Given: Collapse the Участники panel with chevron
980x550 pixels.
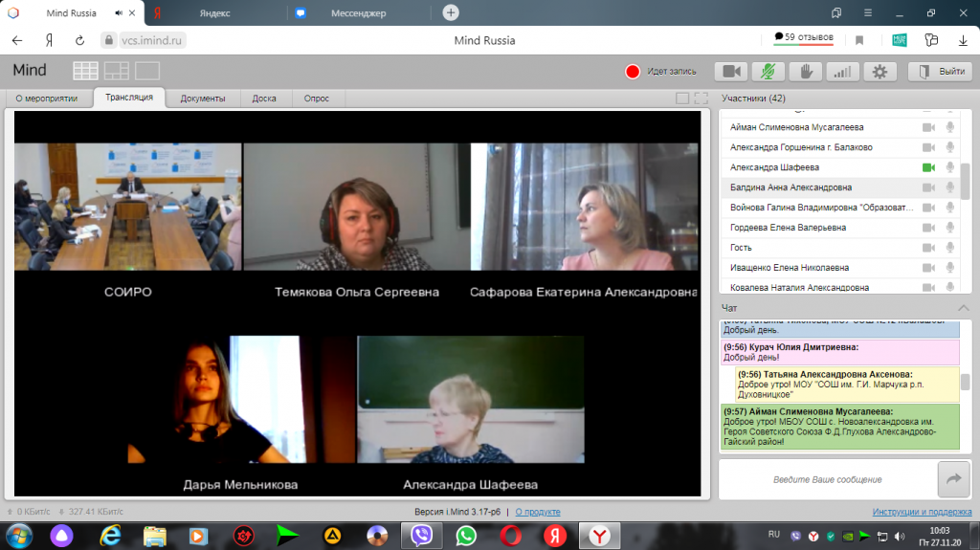Looking at the screenshot, I should tap(963, 99).
